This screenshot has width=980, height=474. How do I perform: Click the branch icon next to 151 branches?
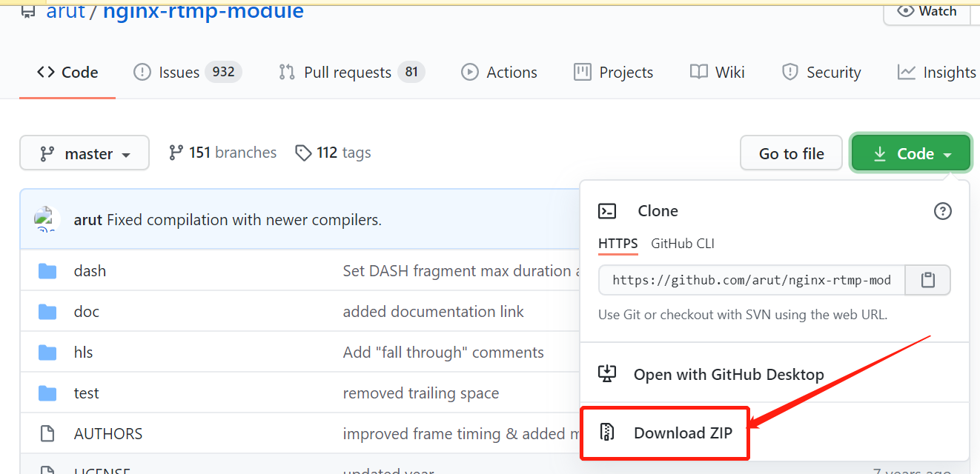176,152
